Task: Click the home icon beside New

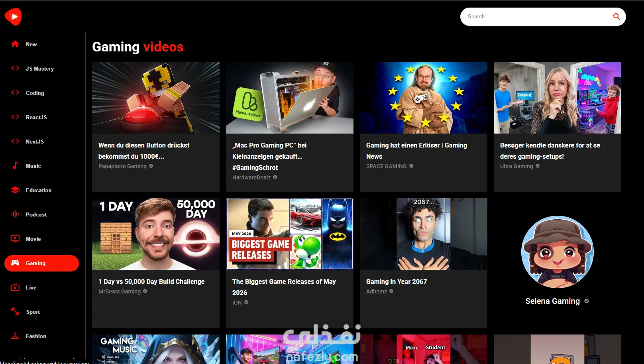Action: click(15, 44)
